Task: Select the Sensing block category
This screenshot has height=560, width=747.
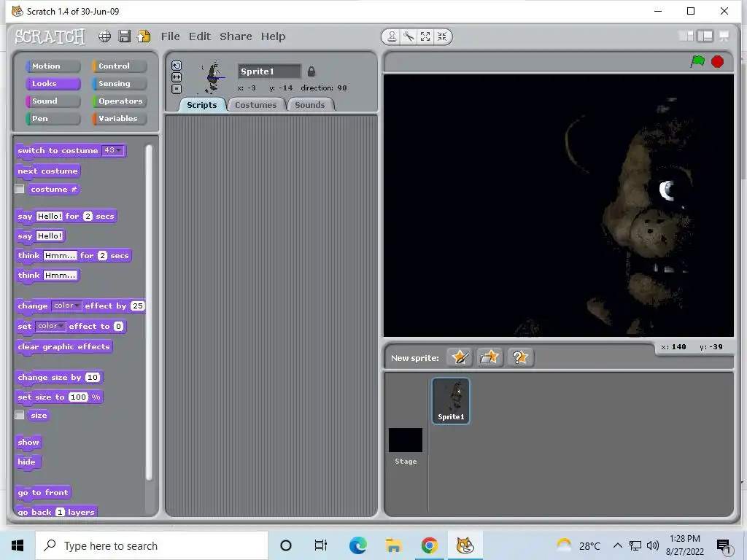Action: coord(120,84)
